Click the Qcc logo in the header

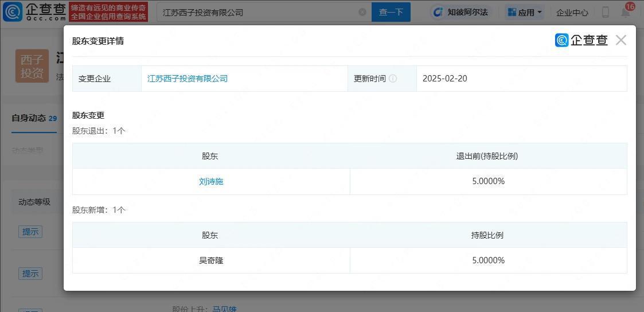point(34,11)
